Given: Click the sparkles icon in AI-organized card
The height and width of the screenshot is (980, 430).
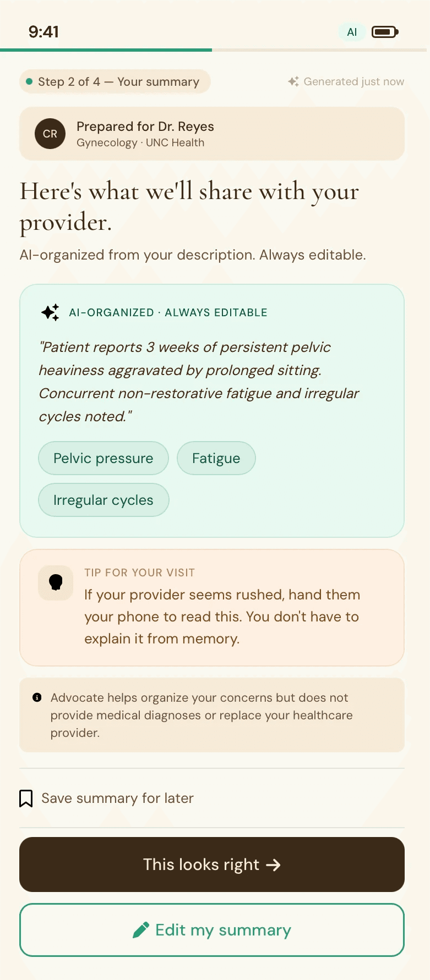Looking at the screenshot, I should tap(50, 312).
